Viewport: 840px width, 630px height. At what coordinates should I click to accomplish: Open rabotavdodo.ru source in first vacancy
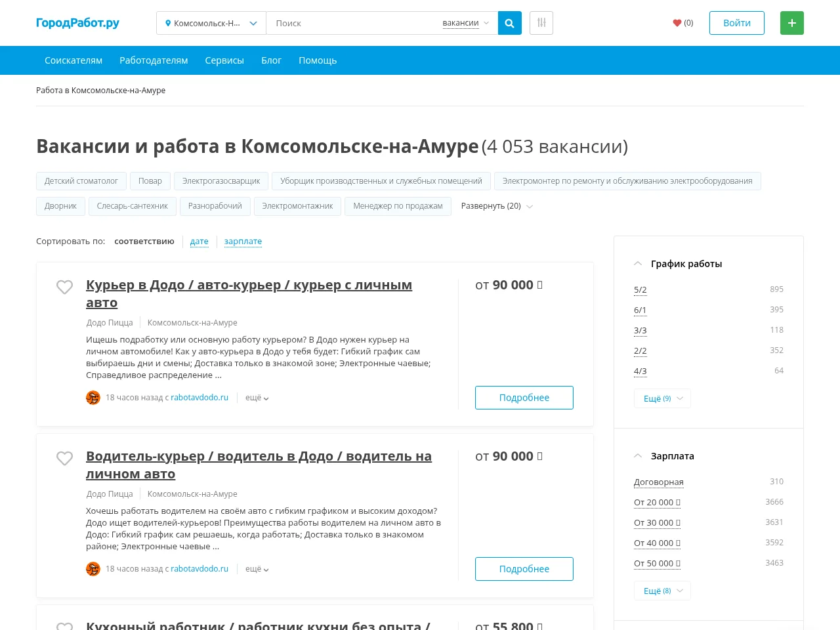[199, 398]
